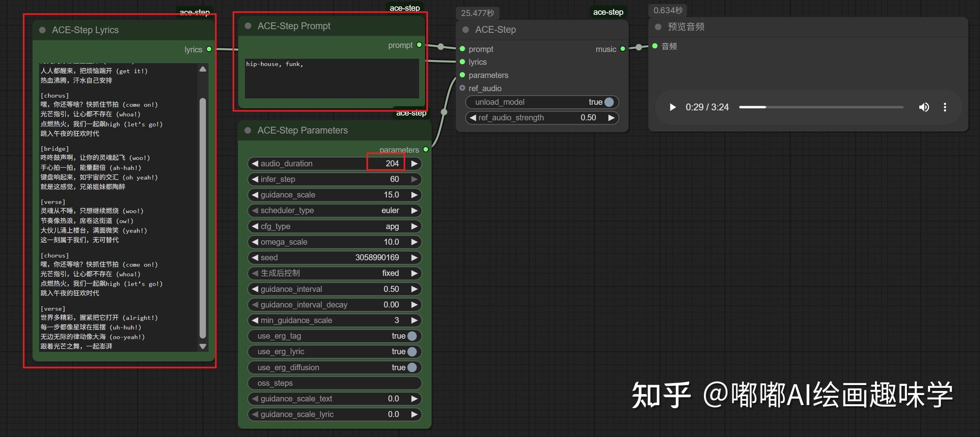Collapse ACE-Step Parameters node title dot
This screenshot has width=980, height=437.
(248, 130)
